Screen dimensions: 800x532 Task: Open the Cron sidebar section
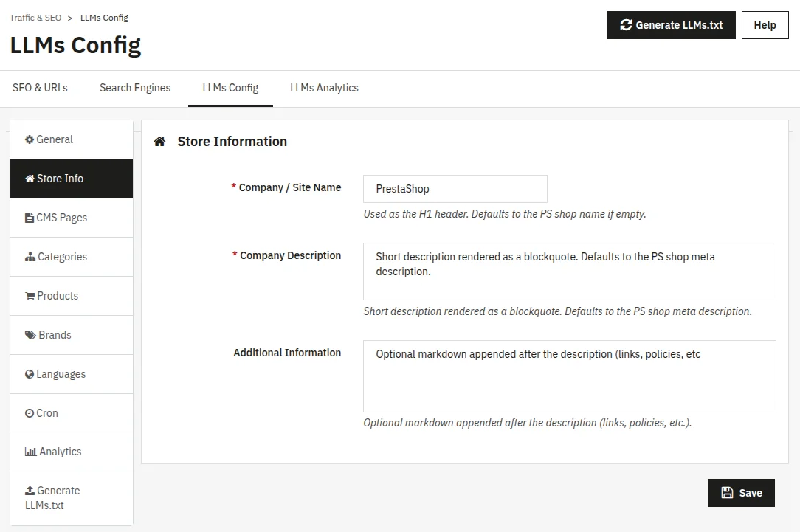click(72, 413)
